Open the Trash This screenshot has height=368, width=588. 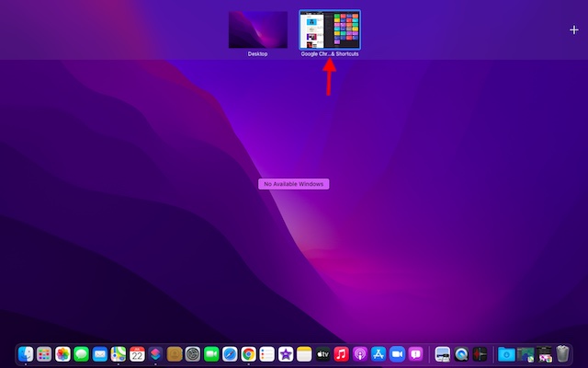pyautogui.click(x=562, y=353)
